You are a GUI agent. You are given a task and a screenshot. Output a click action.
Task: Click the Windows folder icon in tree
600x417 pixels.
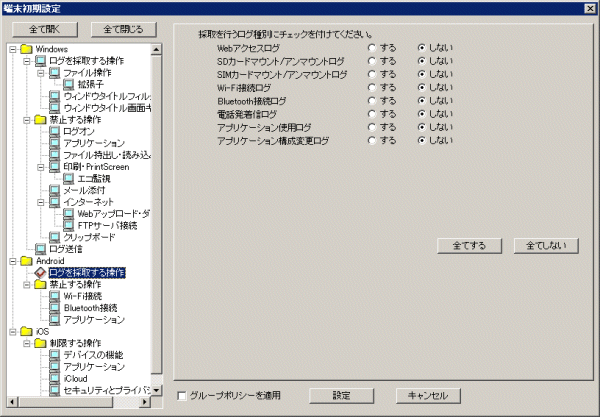[26, 49]
